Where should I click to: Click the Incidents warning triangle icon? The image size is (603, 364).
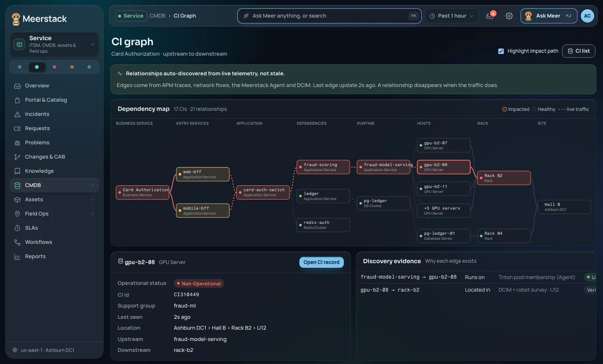tap(17, 114)
